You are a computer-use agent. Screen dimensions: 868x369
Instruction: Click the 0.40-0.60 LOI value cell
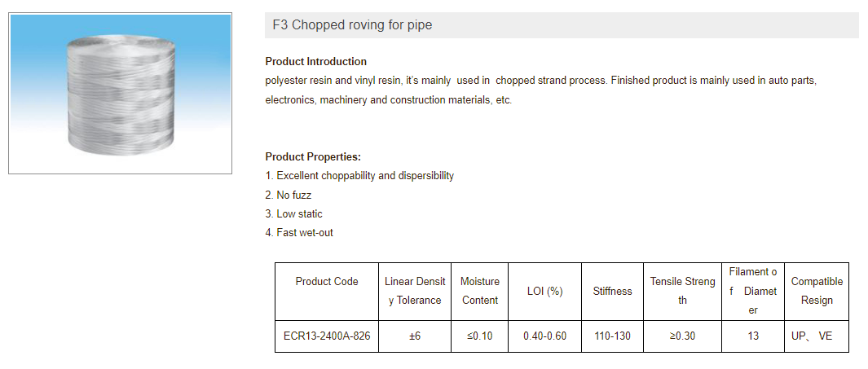(x=544, y=336)
